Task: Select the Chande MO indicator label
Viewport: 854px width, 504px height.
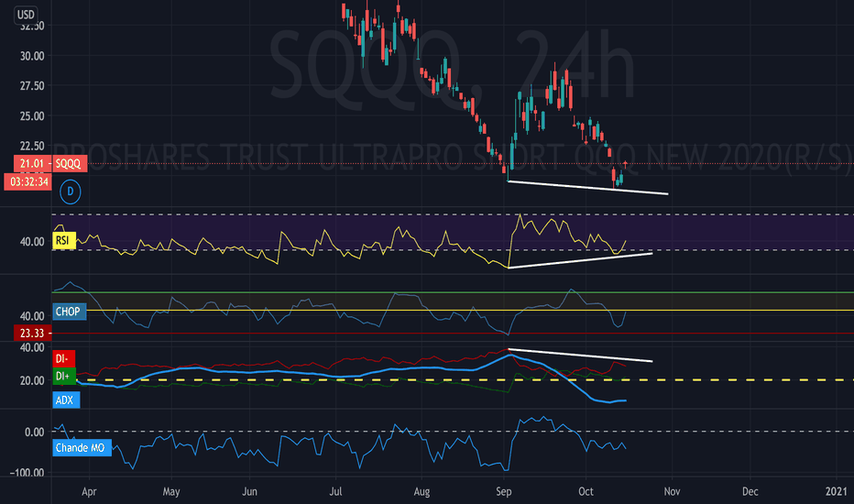Action: [x=82, y=448]
